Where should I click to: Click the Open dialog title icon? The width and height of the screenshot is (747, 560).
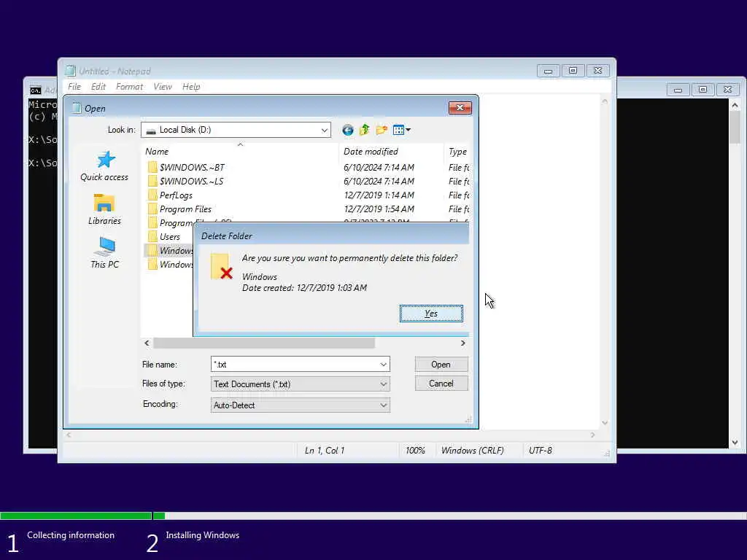(76, 108)
